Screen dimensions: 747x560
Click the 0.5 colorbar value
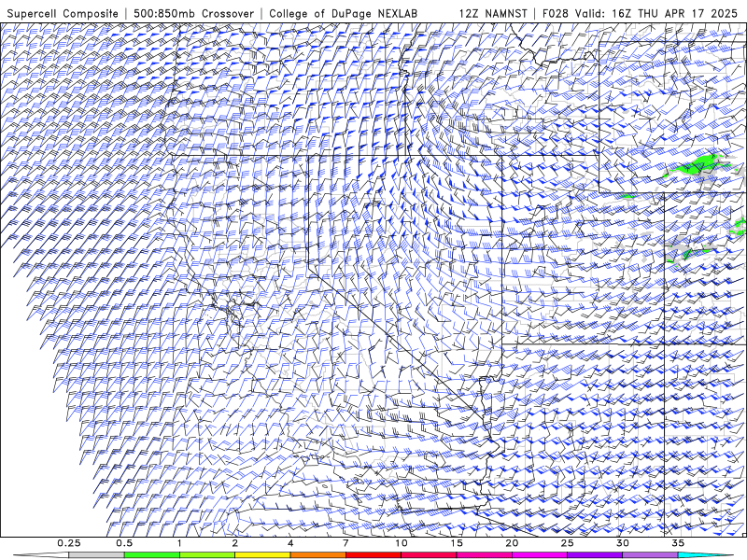tap(124, 543)
